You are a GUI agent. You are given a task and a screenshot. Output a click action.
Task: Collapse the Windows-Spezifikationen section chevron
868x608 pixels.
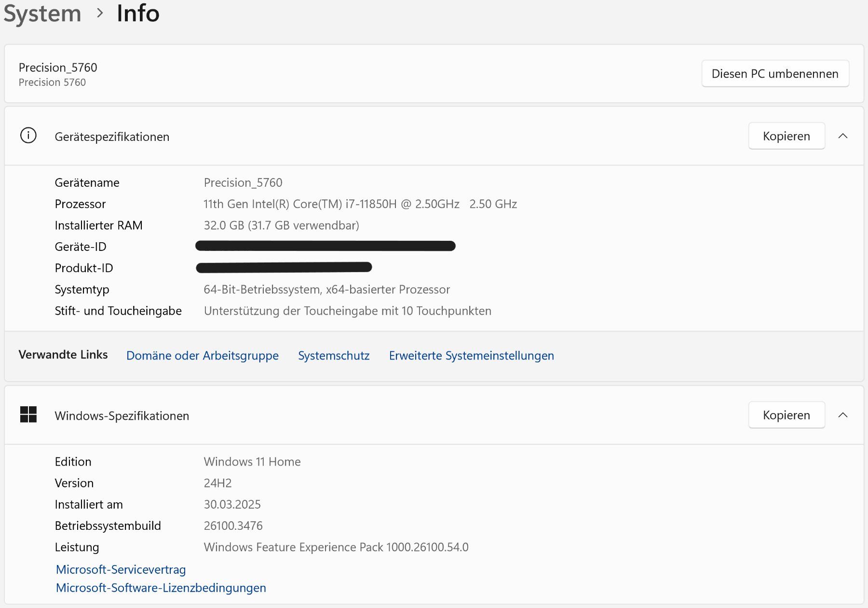(x=843, y=415)
